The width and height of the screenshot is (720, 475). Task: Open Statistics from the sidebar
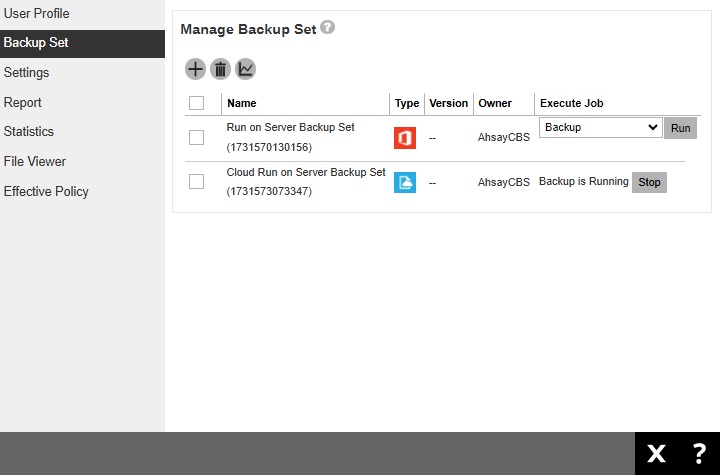(x=28, y=132)
